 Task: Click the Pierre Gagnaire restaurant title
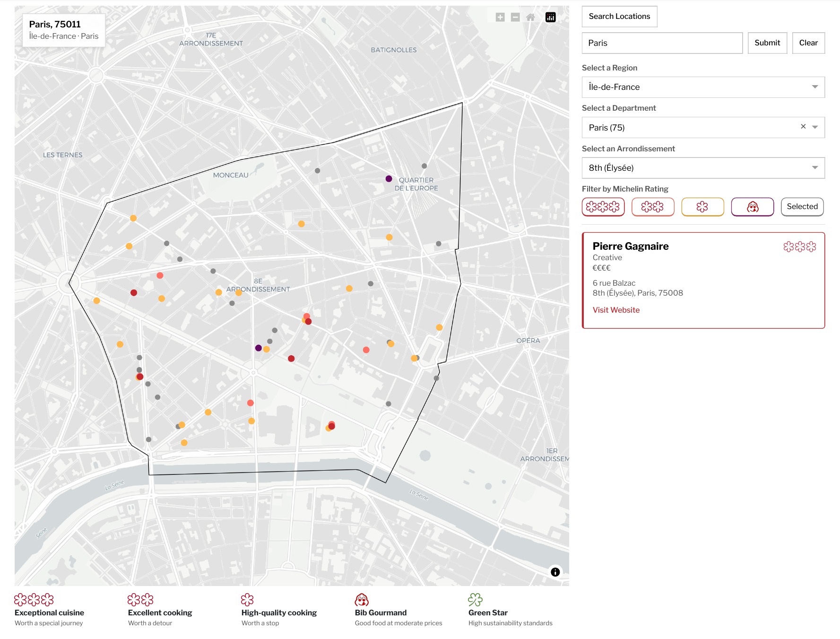[x=631, y=246]
